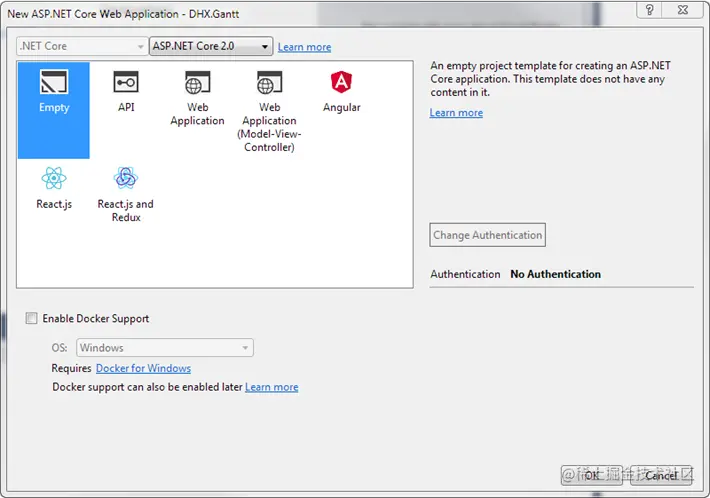Click the Cancel button

click(661, 475)
